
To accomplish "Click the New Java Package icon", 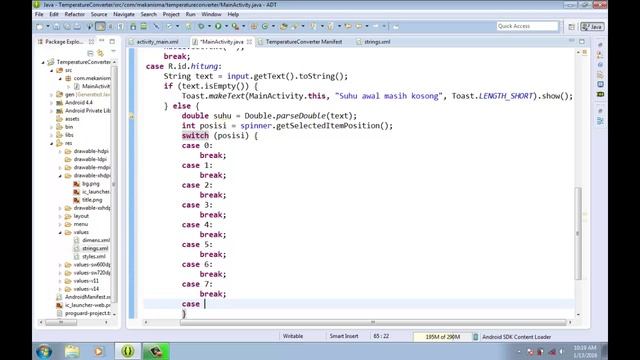I will [254, 27].
